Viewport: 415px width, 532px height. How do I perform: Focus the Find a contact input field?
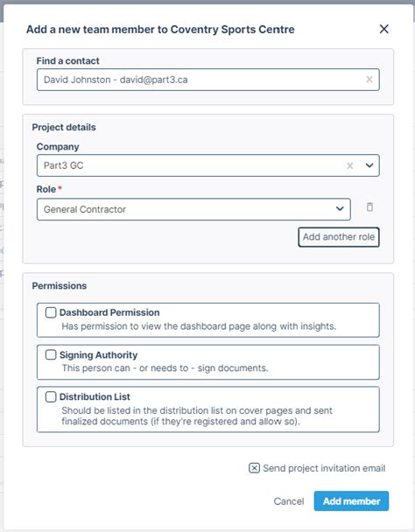[207, 80]
